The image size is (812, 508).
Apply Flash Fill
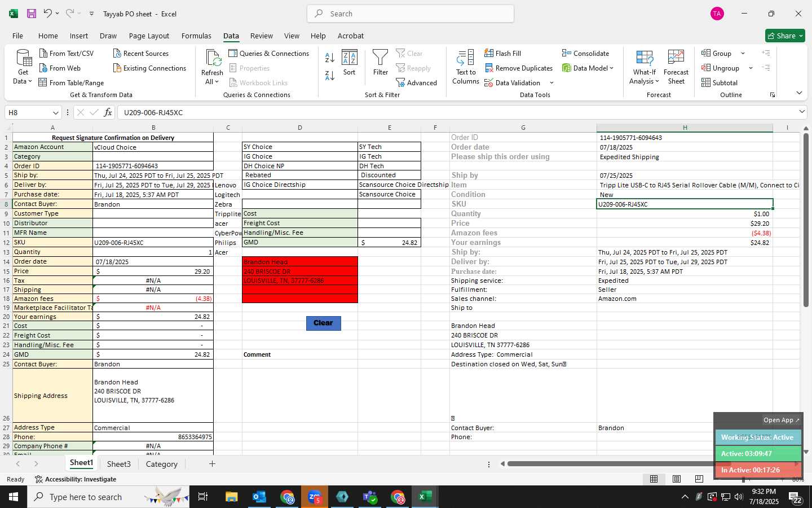click(x=502, y=54)
